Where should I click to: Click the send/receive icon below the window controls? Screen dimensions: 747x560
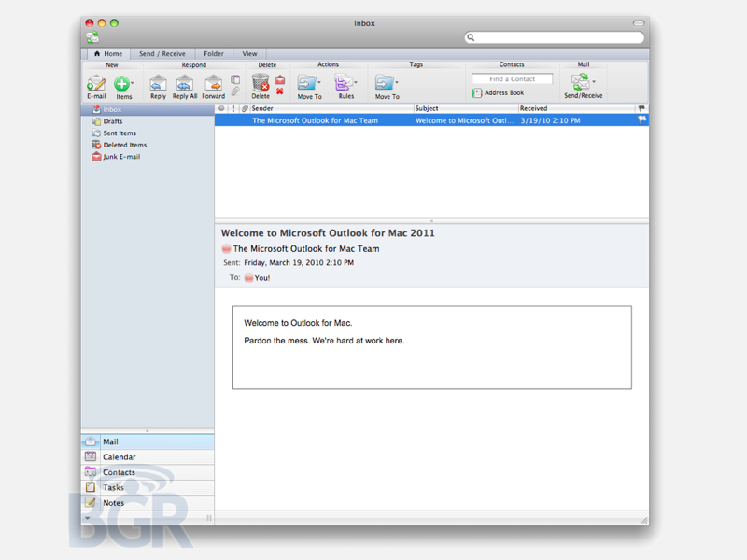coord(92,37)
